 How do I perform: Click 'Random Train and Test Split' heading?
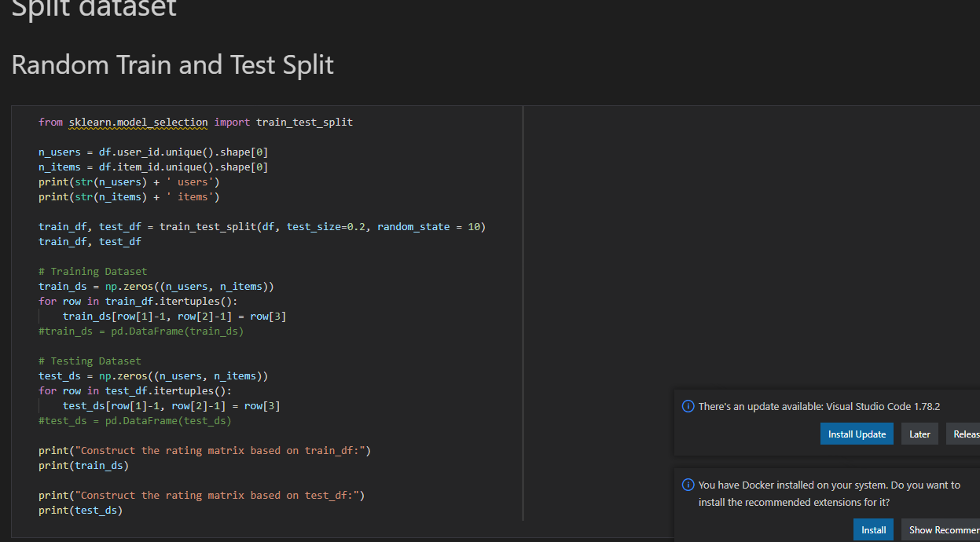[173, 64]
